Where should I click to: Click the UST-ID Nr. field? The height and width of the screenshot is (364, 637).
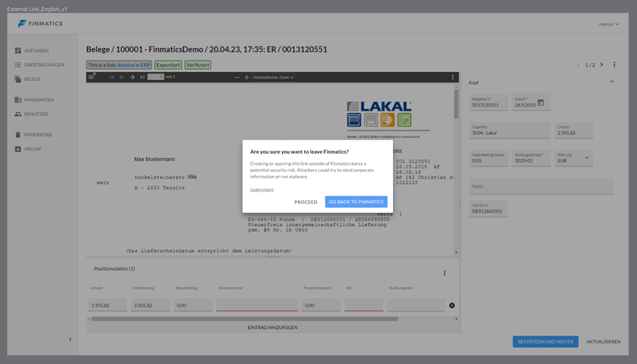click(x=488, y=209)
